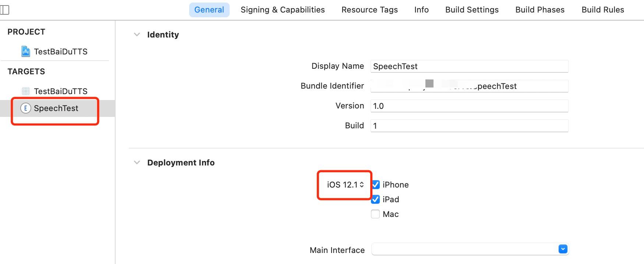Click the Version field showing 1.0
The image size is (644, 264).
tap(469, 106)
